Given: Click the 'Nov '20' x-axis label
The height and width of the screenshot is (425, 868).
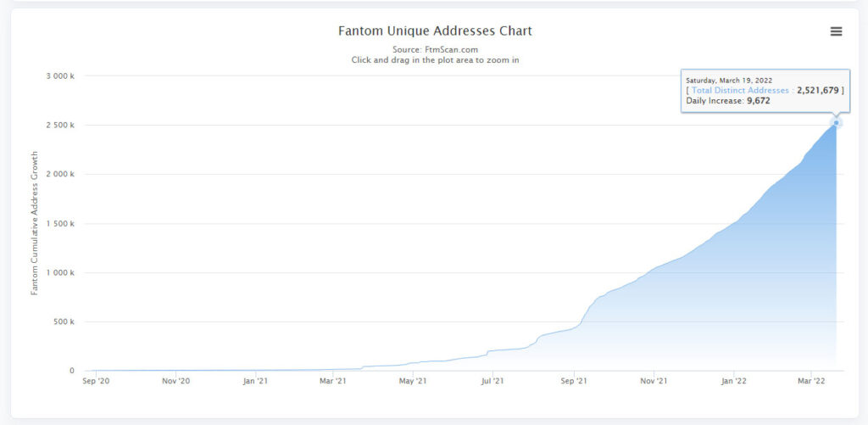Looking at the screenshot, I should coord(176,381).
